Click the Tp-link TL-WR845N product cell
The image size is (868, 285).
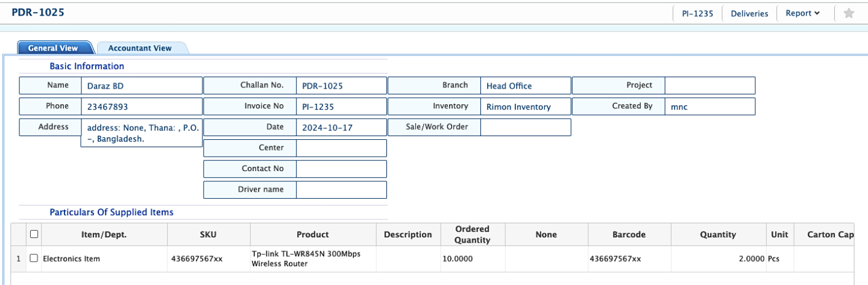click(306, 258)
